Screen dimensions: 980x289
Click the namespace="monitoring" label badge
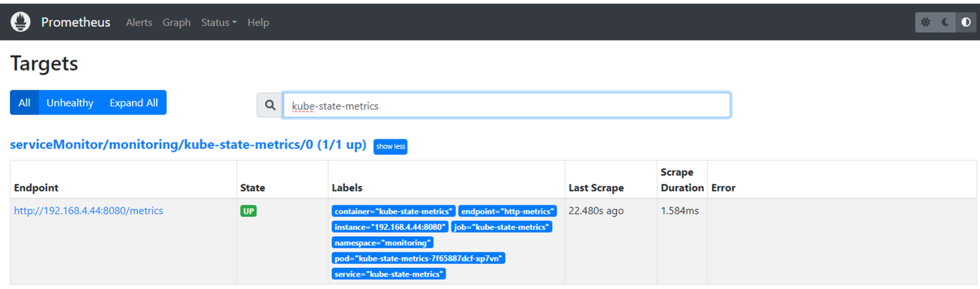point(382,243)
